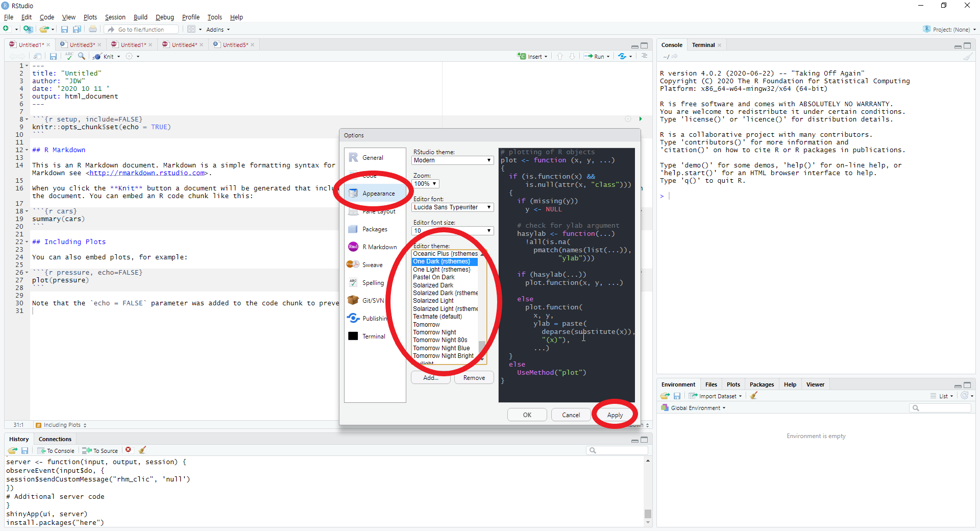Show document outline icon

pos(644,56)
